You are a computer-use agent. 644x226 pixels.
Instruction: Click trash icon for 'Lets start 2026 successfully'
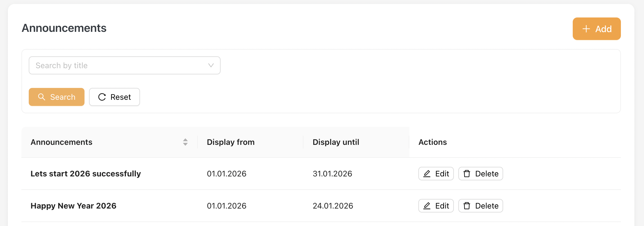[x=467, y=174]
